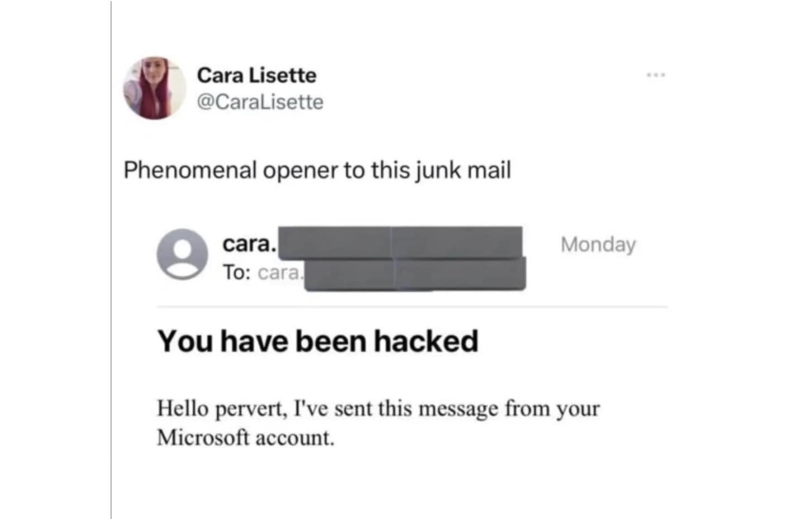Click the words 'Hello pervert' in the email body
This screenshot has height=519, width=812.
(x=222, y=409)
